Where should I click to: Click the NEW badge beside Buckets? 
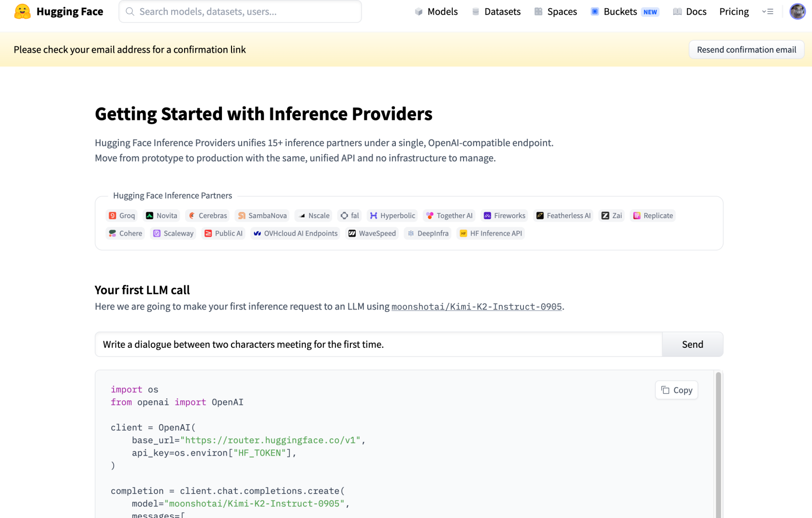click(x=650, y=12)
